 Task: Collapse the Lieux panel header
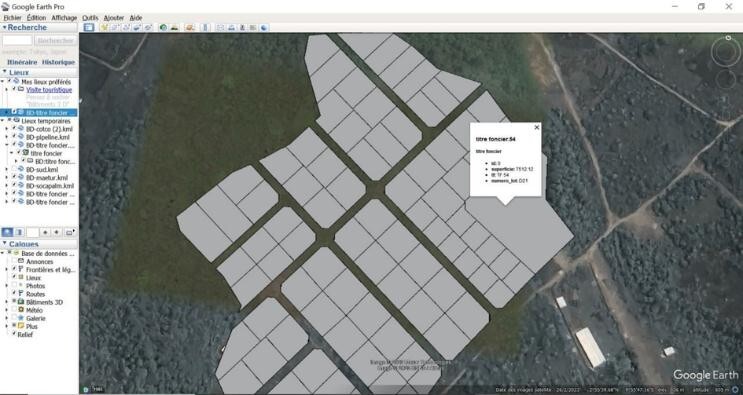[x=5, y=72]
